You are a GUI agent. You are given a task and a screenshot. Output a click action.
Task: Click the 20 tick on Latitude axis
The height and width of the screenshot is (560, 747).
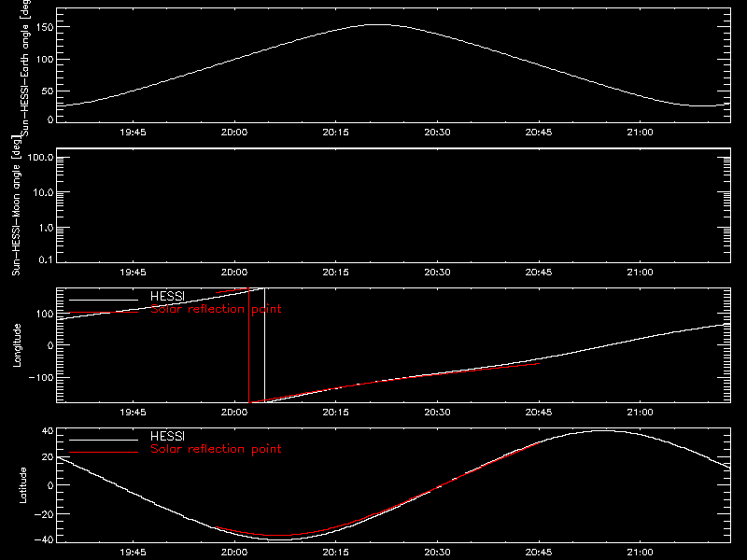tap(48, 457)
